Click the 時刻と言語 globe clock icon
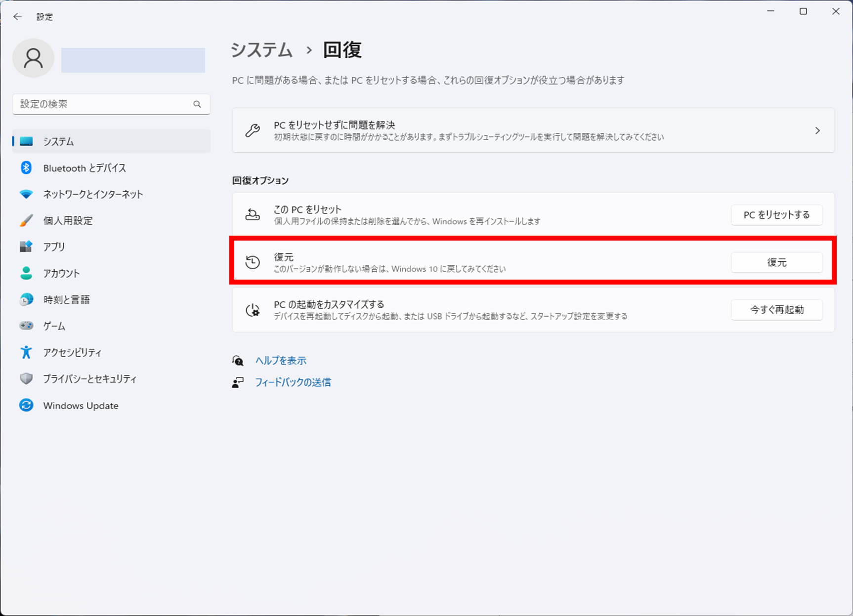The width and height of the screenshot is (853, 616). coord(26,299)
